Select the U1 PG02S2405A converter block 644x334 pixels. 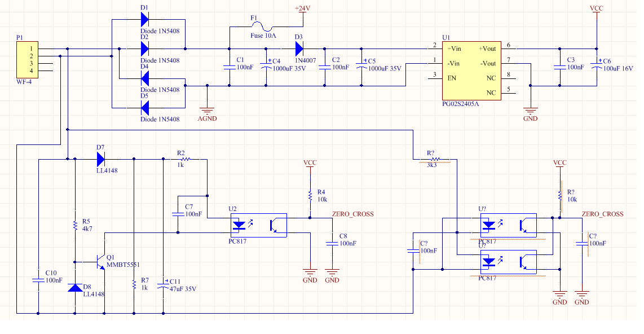(x=472, y=71)
